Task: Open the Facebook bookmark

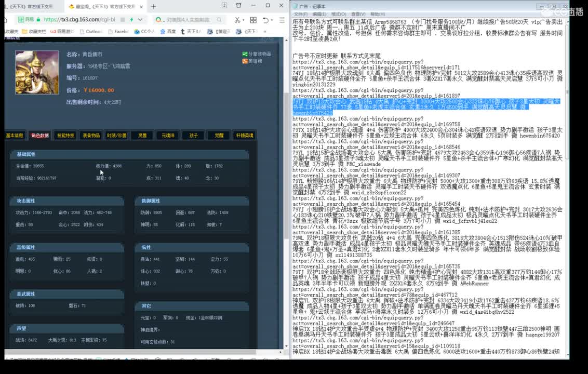Action: (x=118, y=32)
